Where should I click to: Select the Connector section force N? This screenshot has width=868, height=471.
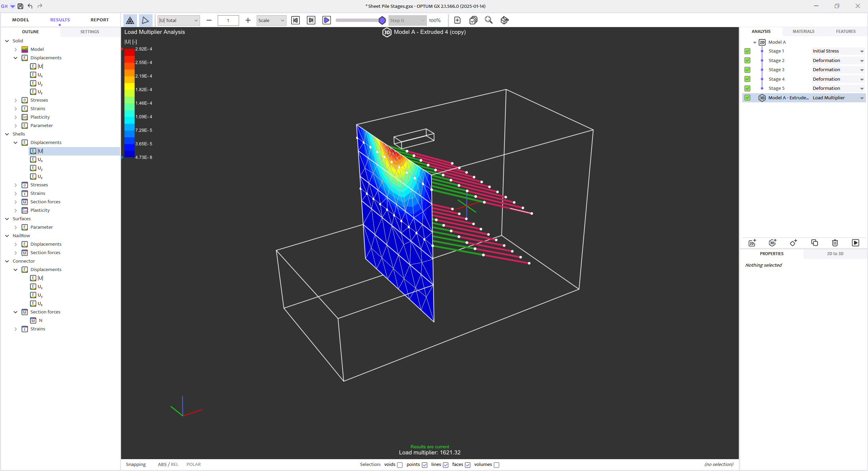pos(40,320)
